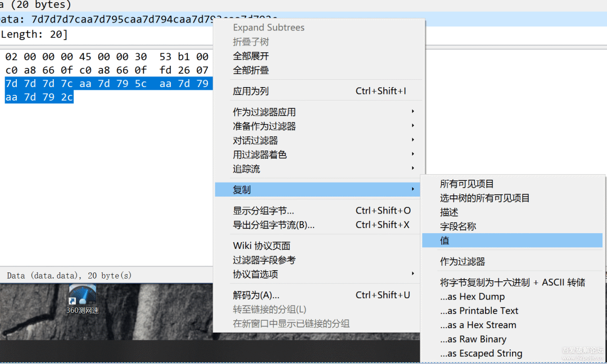Open the Wiki 协议页面 entry
Image resolution: width=607 pixels, height=364 pixels.
[x=318, y=245]
